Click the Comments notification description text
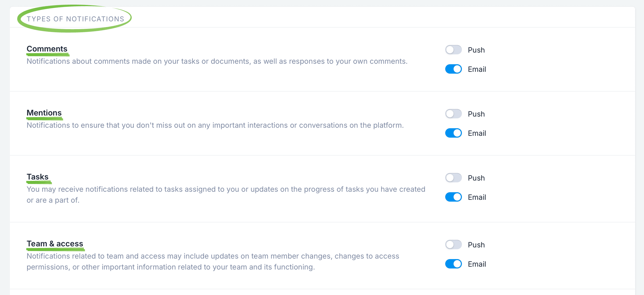Screen dimensions: 644x295 pos(217,61)
